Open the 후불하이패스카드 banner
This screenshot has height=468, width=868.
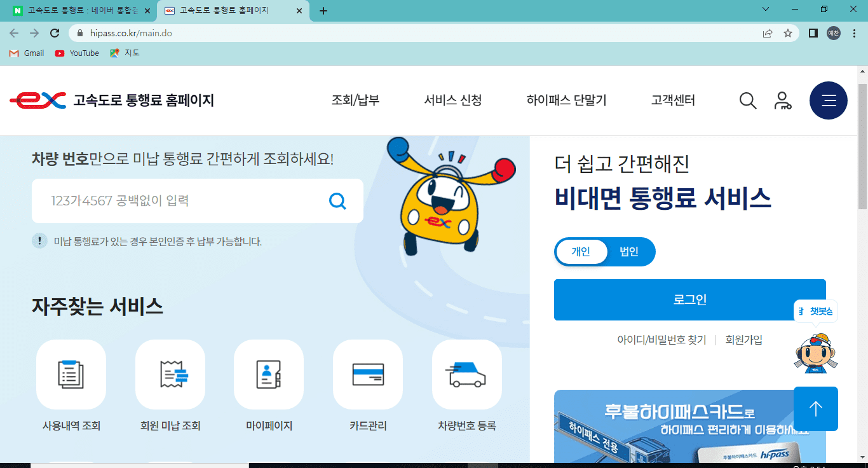click(690, 427)
